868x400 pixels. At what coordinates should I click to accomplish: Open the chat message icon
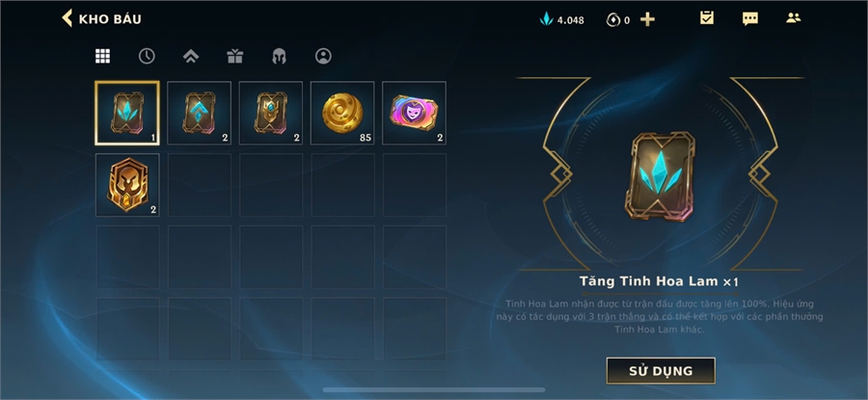[x=750, y=19]
